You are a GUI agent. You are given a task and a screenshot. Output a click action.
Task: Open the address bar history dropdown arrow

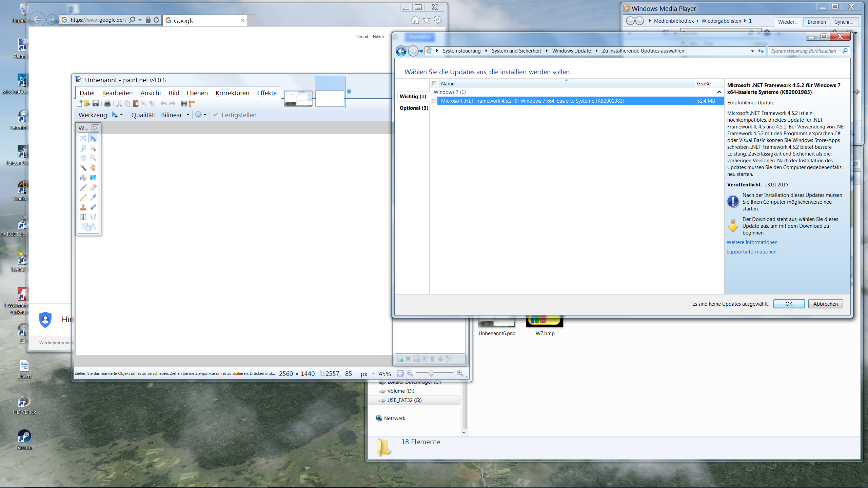139,19
